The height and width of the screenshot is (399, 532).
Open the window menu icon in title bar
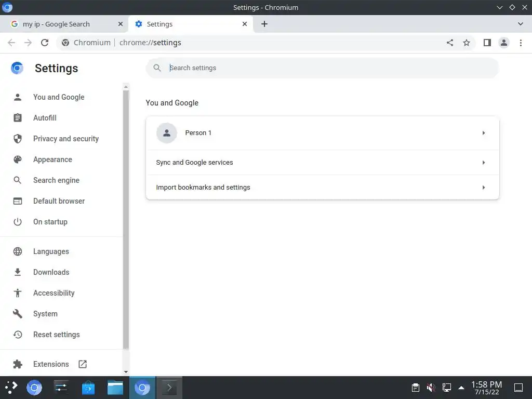tap(7, 7)
